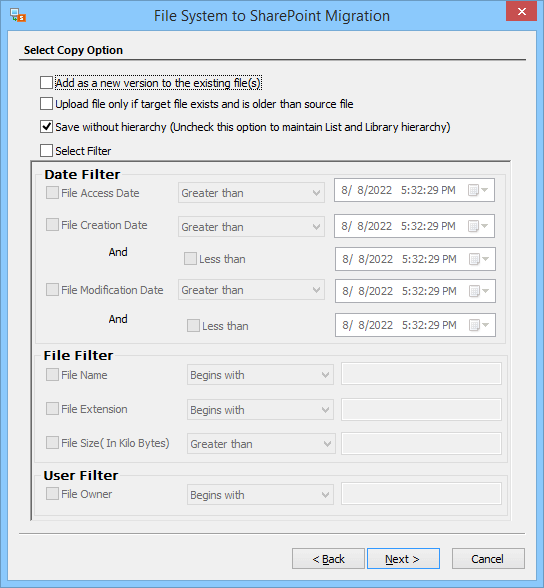This screenshot has width=544, height=588.
Task: Open File Creation Date comparison dropdown
Action: point(251,227)
